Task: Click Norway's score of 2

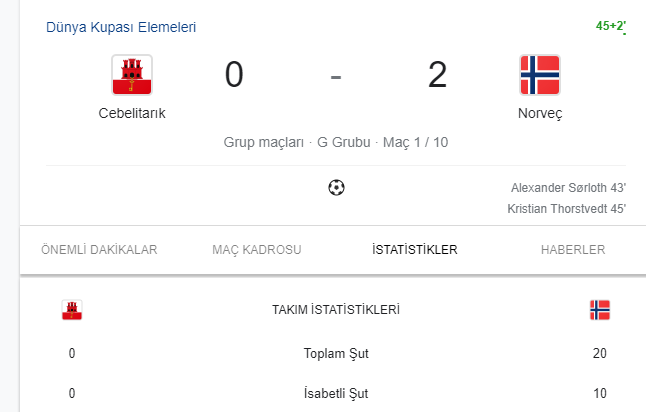Action: (x=437, y=75)
